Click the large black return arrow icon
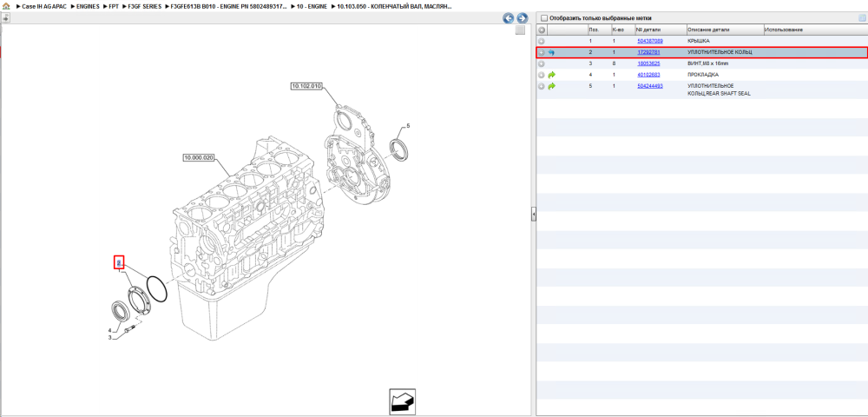 pyautogui.click(x=403, y=401)
